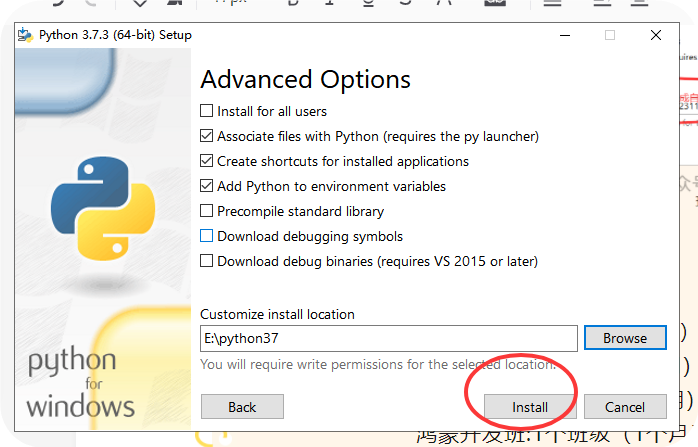The width and height of the screenshot is (698, 447).
Task: Check Download debugging symbols
Action: point(207,236)
